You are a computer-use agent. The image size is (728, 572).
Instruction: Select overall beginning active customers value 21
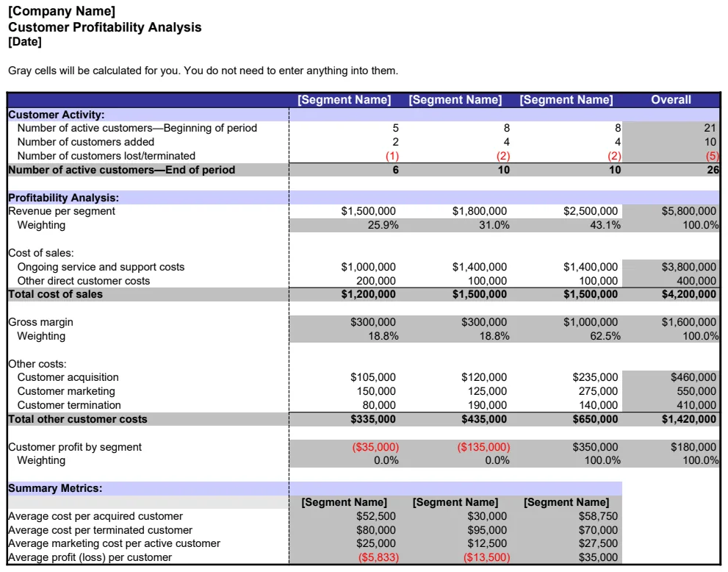pos(710,128)
